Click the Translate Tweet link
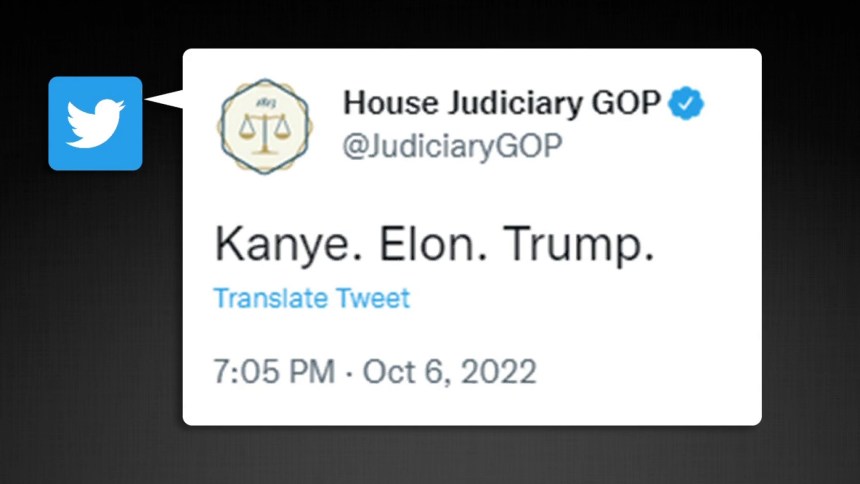Image resolution: width=860 pixels, height=484 pixels. coord(311,298)
